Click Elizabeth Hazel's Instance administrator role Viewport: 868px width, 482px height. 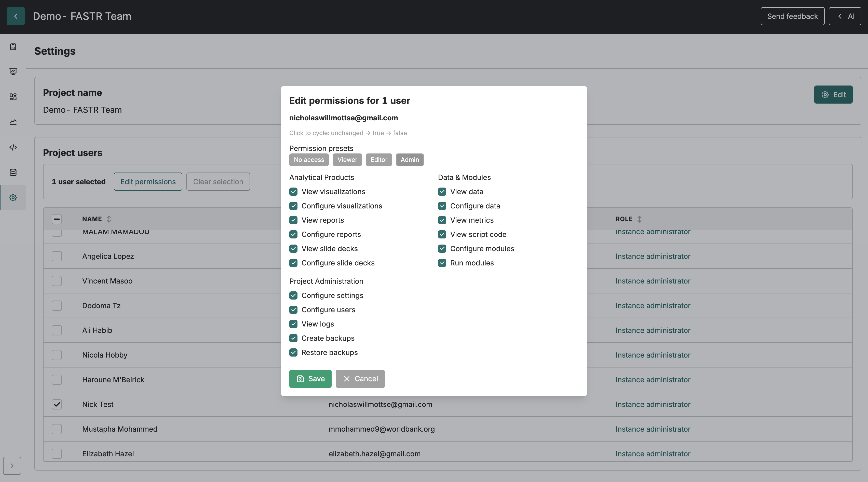tap(653, 454)
